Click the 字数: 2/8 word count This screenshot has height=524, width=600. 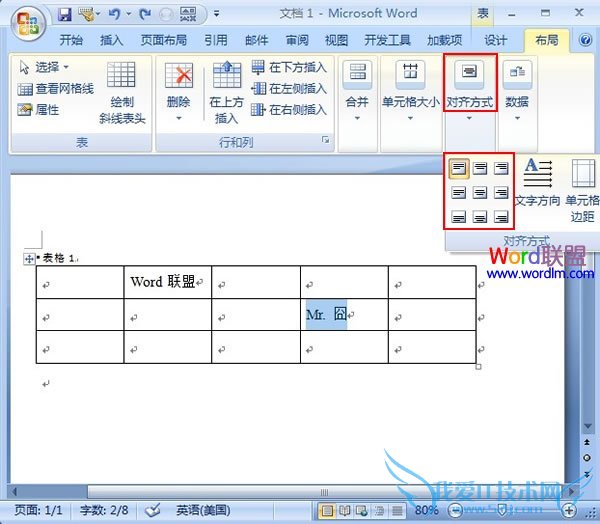(x=104, y=510)
